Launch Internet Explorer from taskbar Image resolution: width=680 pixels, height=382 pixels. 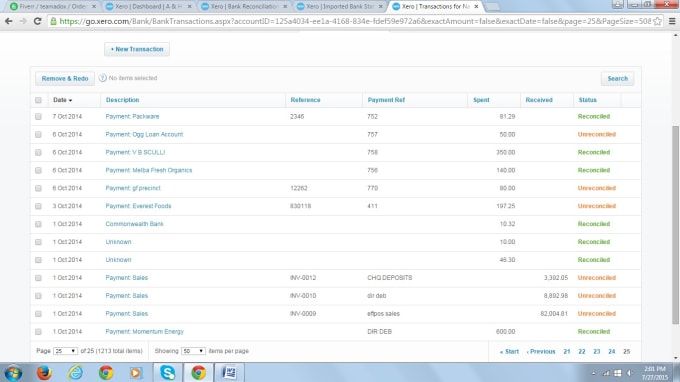pyautogui.click(x=75, y=373)
